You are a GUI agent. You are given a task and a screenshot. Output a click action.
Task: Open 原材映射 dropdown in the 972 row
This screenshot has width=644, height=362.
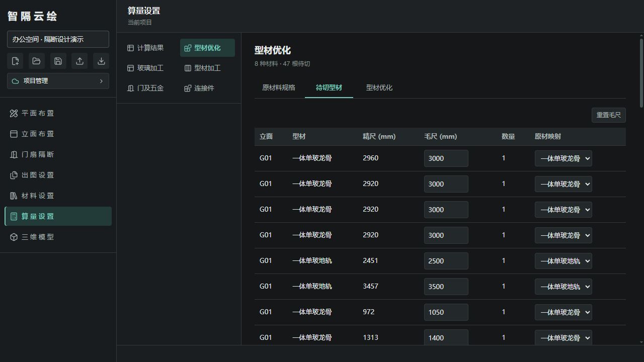tap(563, 312)
